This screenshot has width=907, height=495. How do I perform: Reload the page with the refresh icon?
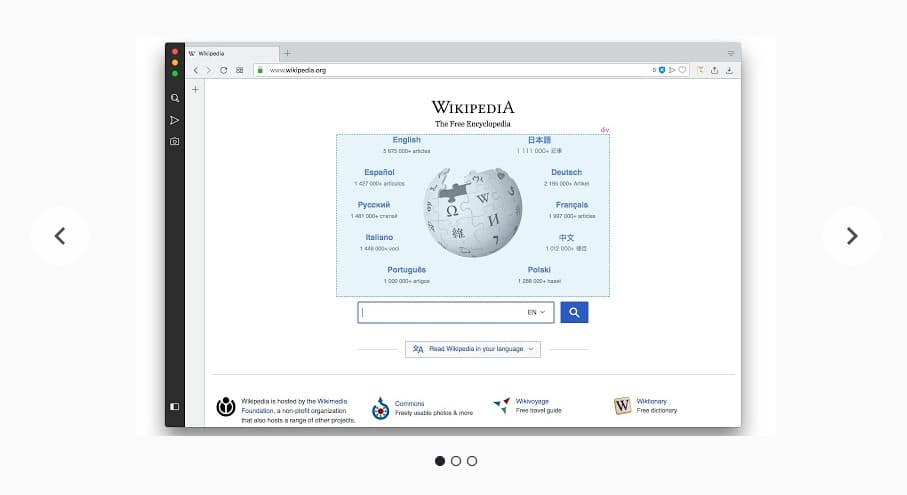(x=223, y=70)
